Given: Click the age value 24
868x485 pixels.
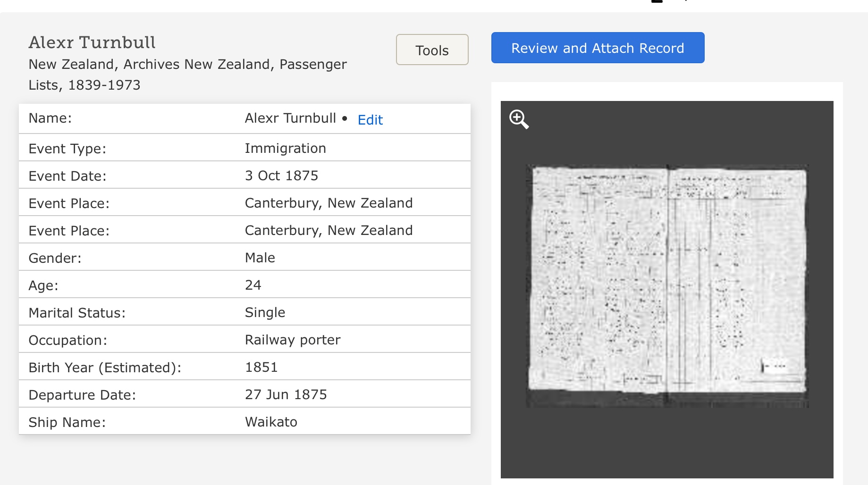Looking at the screenshot, I should [253, 285].
